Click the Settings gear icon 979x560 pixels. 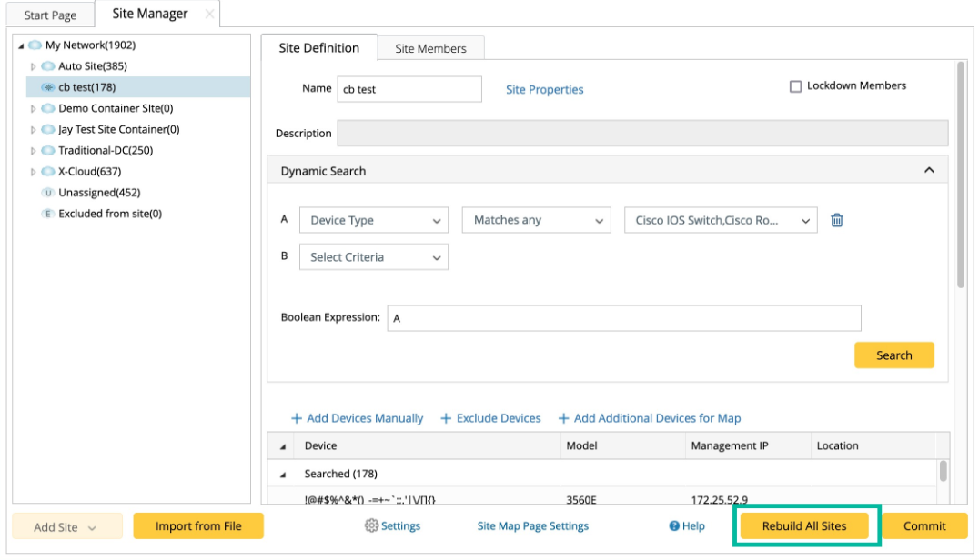point(371,525)
